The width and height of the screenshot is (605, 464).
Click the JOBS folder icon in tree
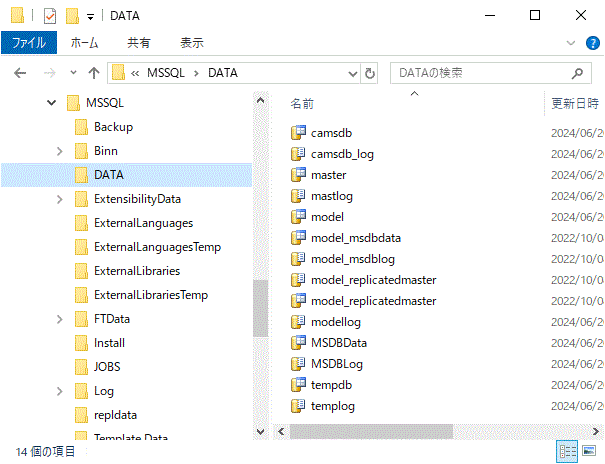pos(81,367)
